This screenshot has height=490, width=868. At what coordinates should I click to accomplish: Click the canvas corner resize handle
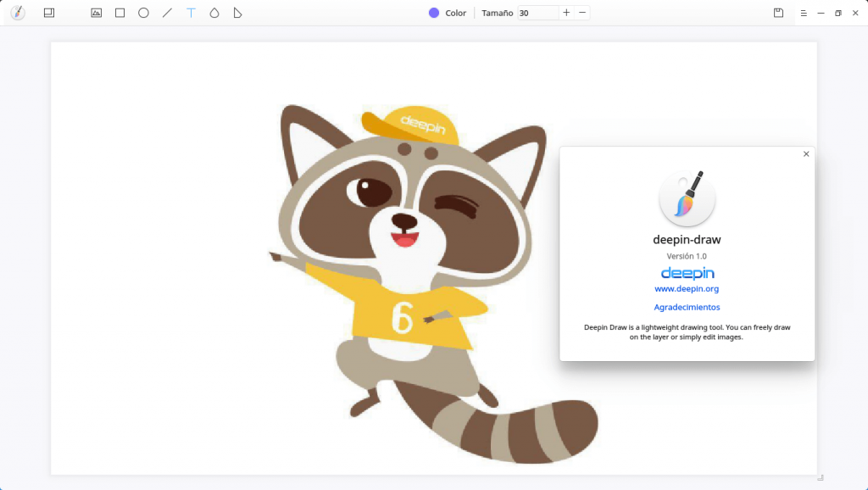coord(821,477)
